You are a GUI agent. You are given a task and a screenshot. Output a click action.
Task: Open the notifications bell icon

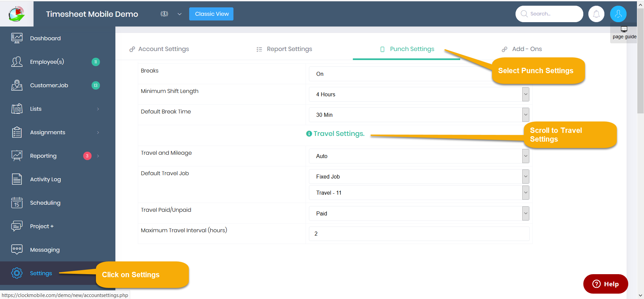click(x=596, y=14)
